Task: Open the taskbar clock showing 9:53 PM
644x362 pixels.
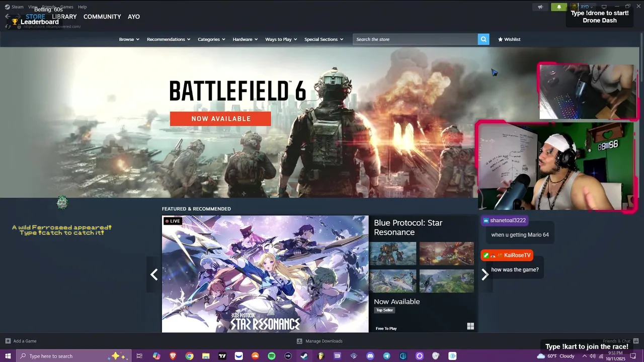Action: (x=615, y=356)
